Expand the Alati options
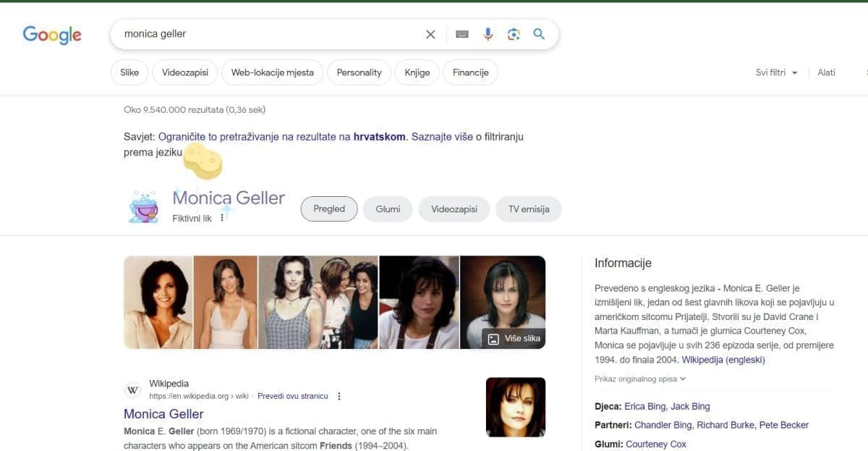The image size is (868, 451). [826, 72]
